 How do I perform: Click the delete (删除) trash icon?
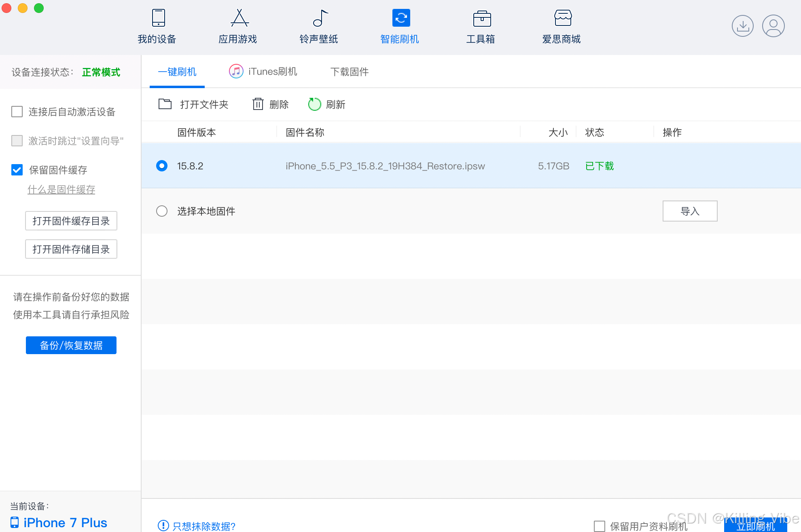tap(258, 104)
